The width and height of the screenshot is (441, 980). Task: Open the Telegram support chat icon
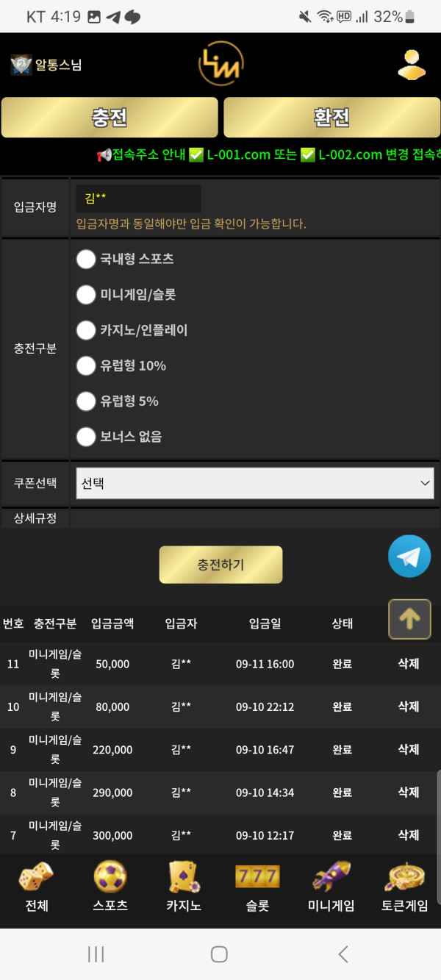pos(409,557)
